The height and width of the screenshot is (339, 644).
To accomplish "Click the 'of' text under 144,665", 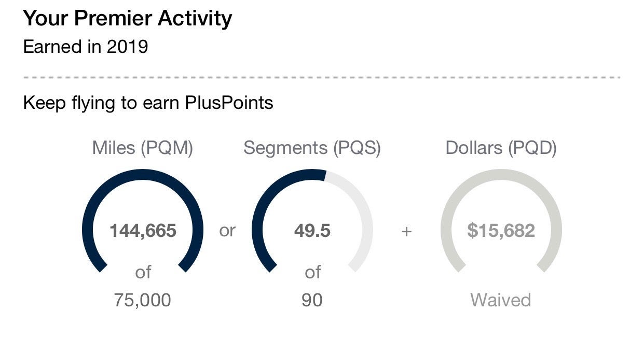I will tap(143, 272).
